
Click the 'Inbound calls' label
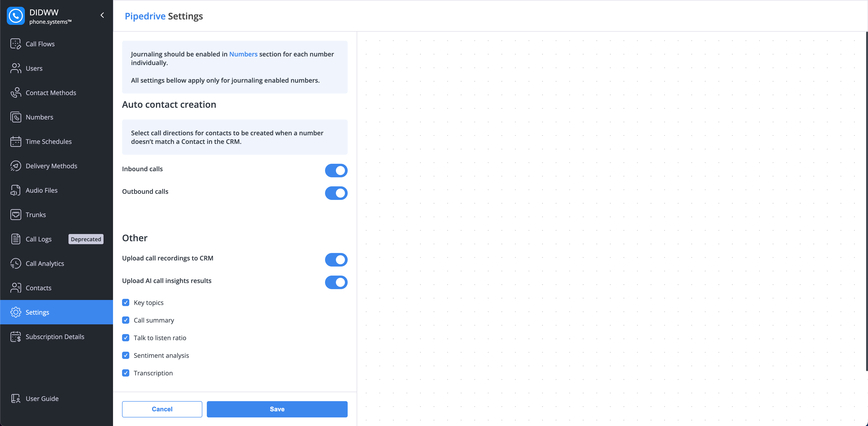pos(142,169)
